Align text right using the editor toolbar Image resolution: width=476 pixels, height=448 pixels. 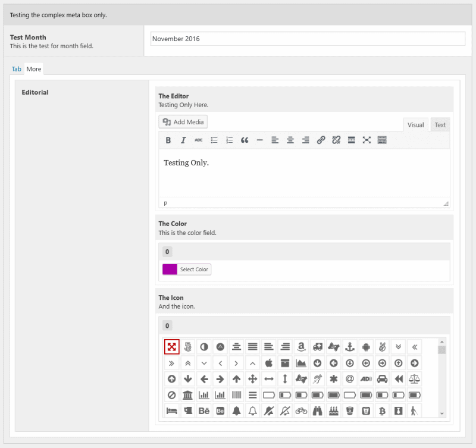[305, 140]
